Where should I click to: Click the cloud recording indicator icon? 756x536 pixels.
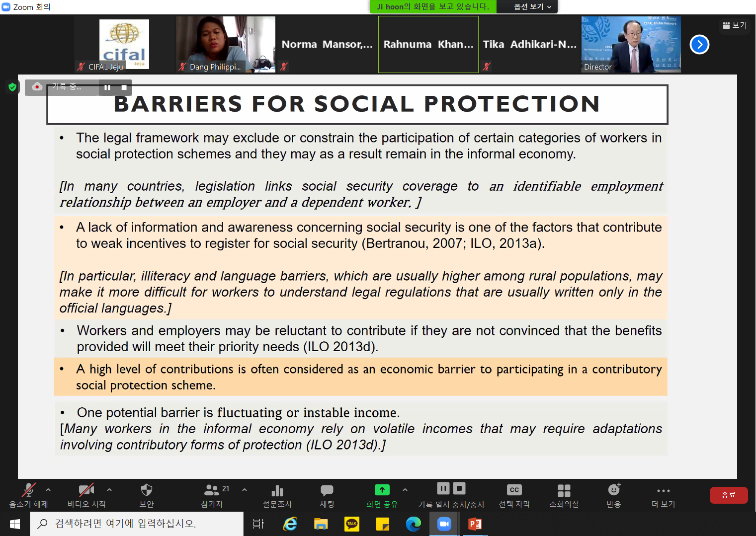37,87
